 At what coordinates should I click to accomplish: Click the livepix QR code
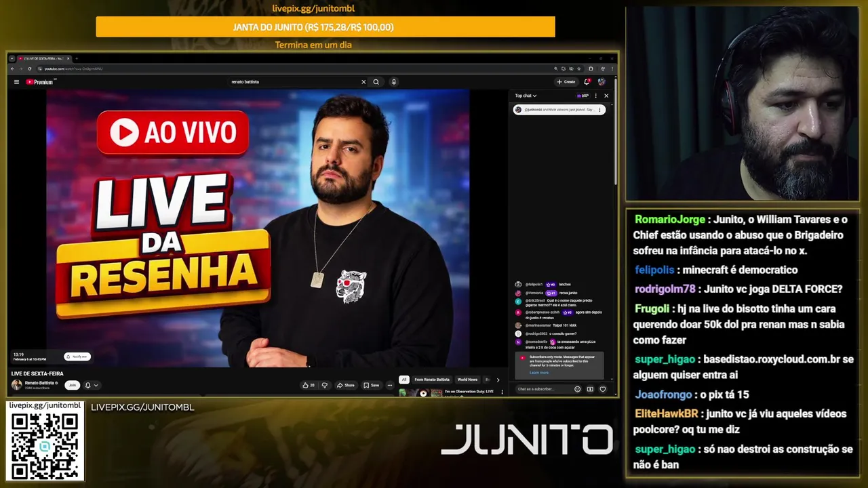45,445
